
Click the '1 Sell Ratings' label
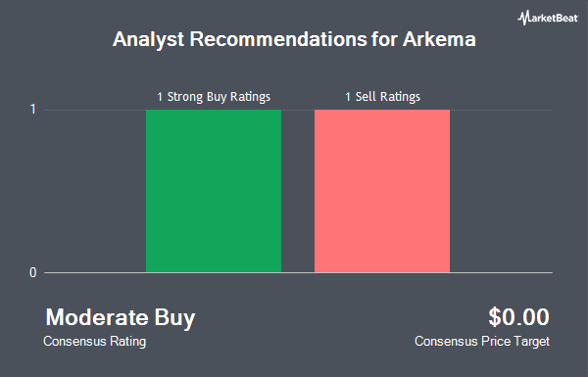382,97
